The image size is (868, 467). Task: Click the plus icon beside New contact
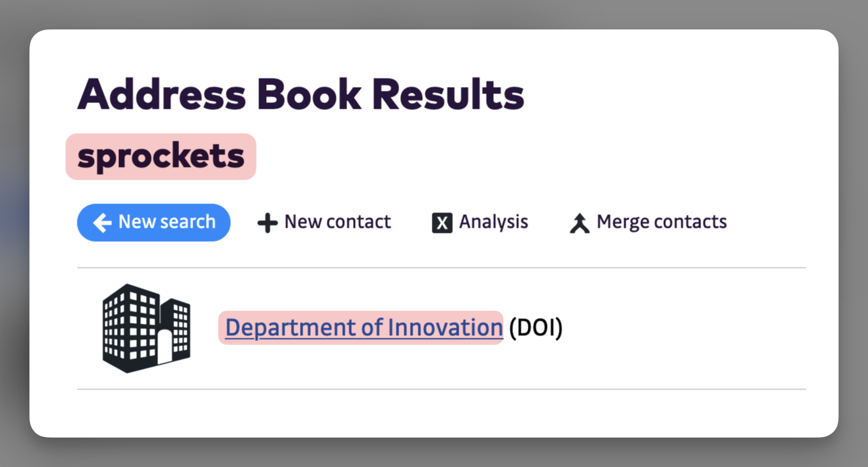267,223
